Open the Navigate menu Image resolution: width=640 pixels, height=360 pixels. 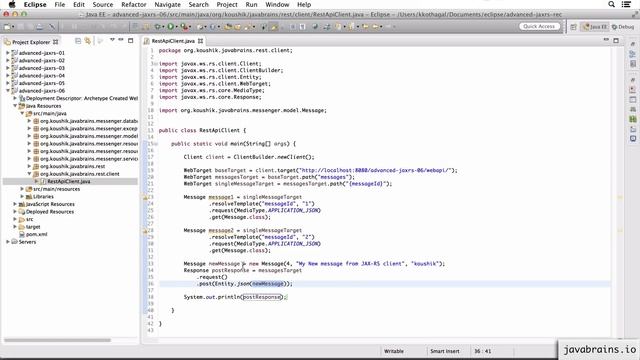[167, 4]
